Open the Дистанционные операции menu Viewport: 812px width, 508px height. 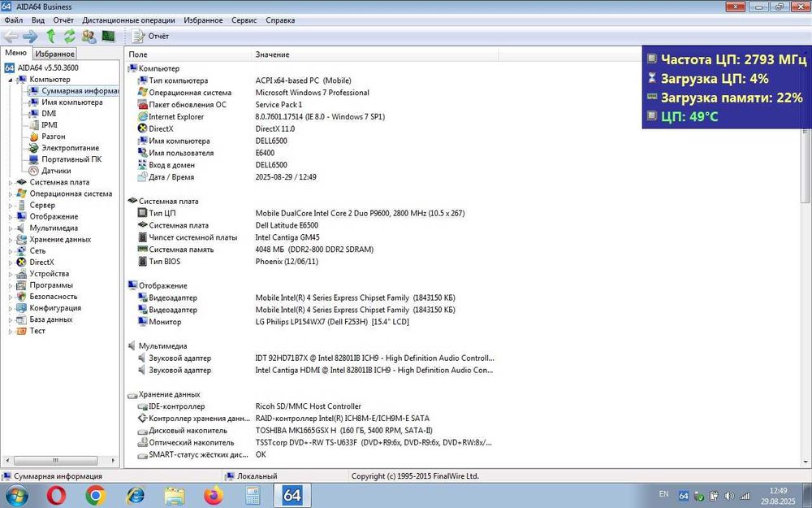pos(128,20)
